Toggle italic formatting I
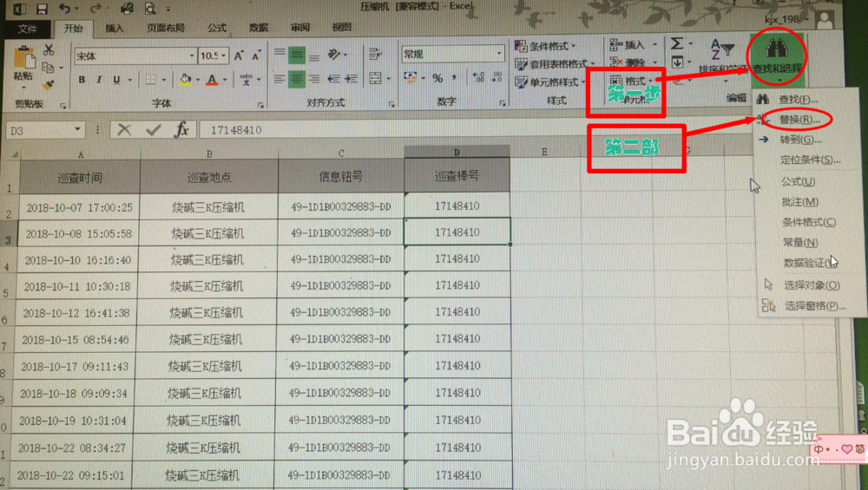This screenshot has width=868, height=490. tap(99, 80)
